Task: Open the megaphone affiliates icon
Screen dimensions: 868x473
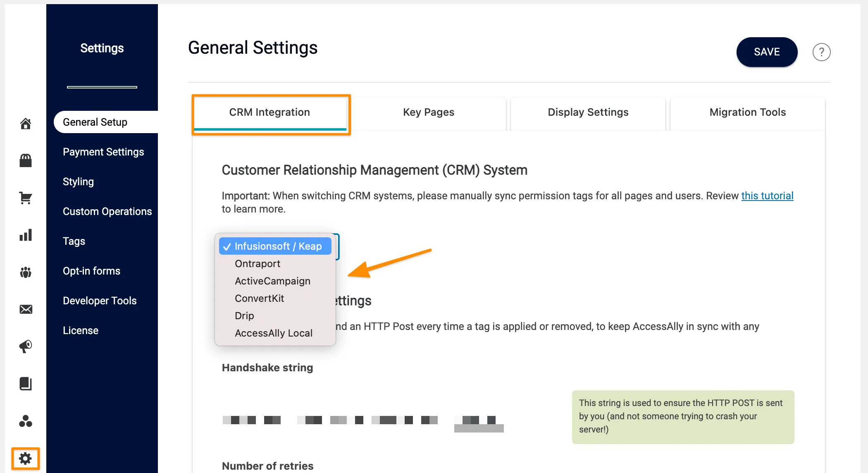Action: [x=26, y=346]
